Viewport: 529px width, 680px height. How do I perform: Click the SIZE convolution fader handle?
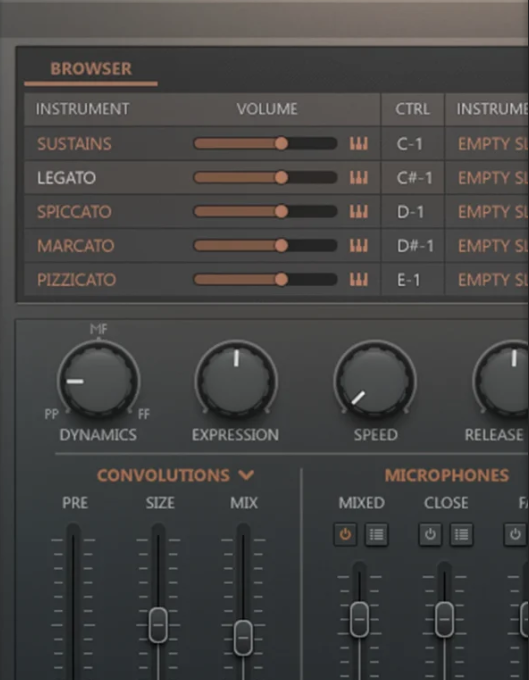coord(158,625)
